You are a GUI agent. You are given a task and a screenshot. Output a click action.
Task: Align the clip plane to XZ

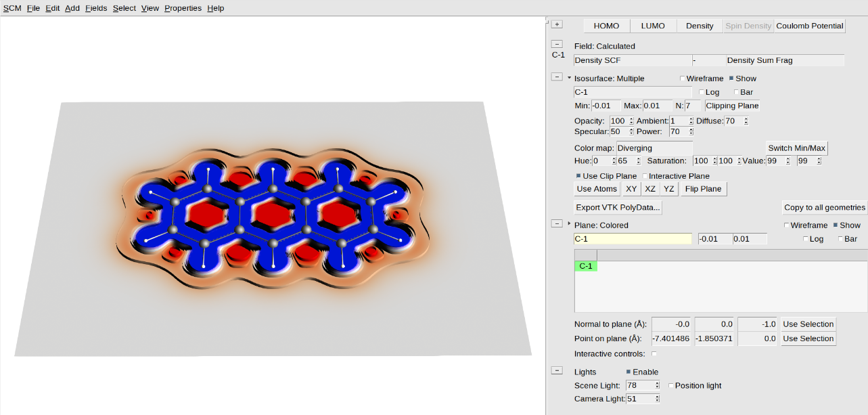649,188
